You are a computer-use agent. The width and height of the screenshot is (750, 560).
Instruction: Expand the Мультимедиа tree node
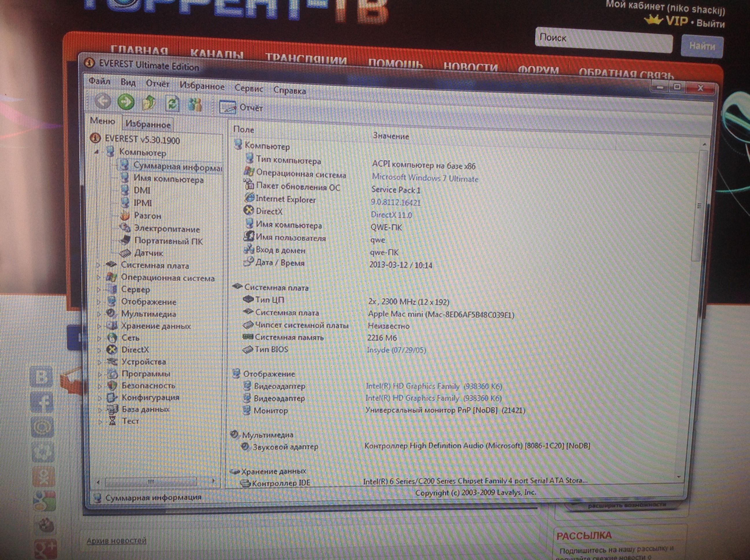(99, 314)
